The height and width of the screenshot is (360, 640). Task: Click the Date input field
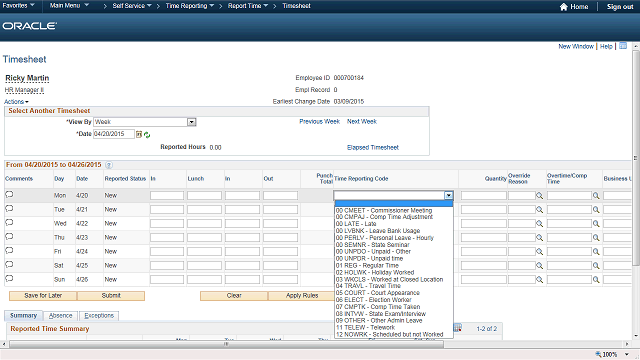[x=113, y=134]
